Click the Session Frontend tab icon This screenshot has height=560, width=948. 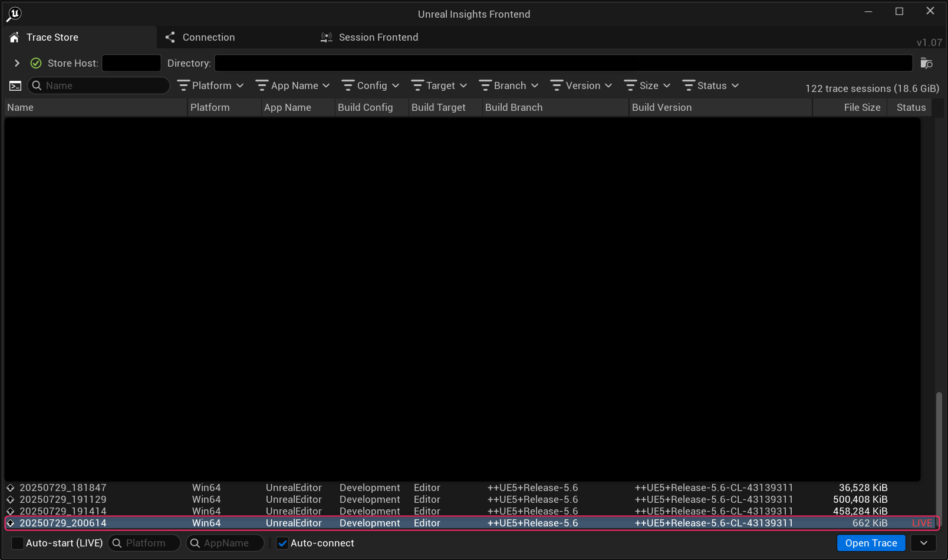(x=326, y=37)
